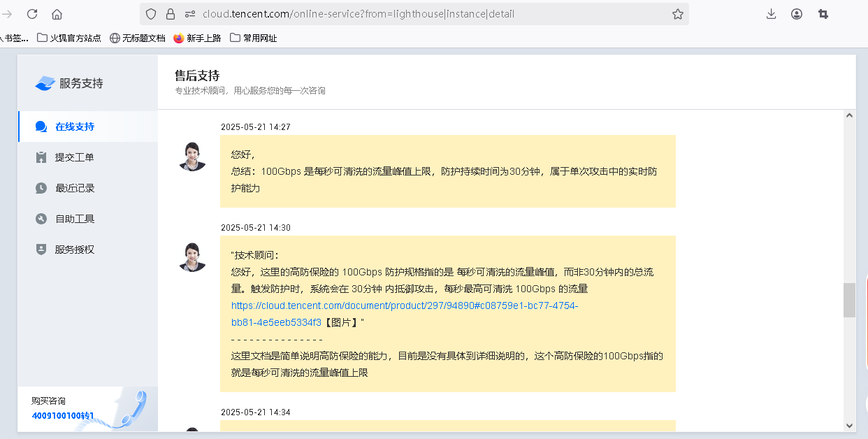The height and width of the screenshot is (439, 868).
Task: Open the site permissions icon in address bar
Action: coord(189,14)
